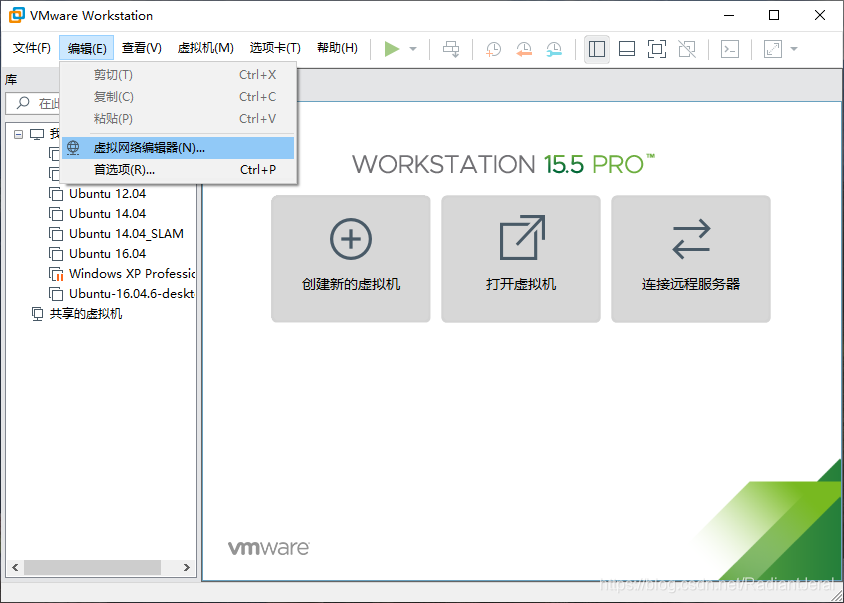The height and width of the screenshot is (603, 844).
Task: Open the 查看(V) menu
Action: [x=142, y=48]
